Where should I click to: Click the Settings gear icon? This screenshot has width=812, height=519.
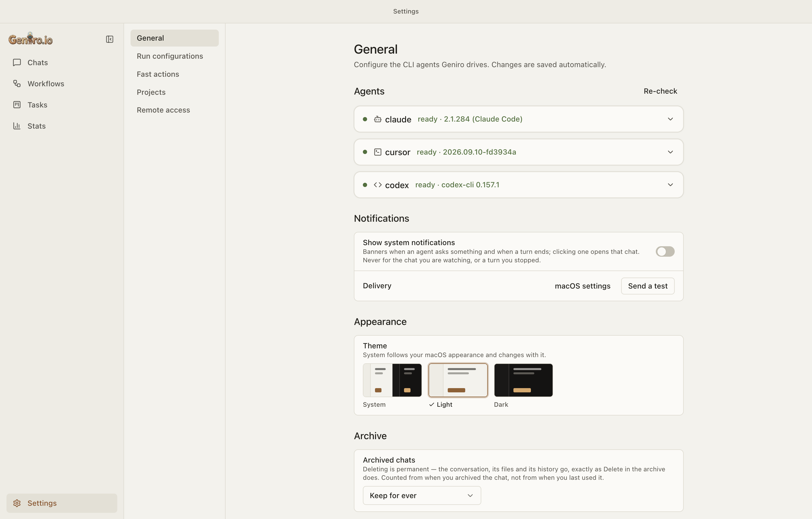[17, 503]
